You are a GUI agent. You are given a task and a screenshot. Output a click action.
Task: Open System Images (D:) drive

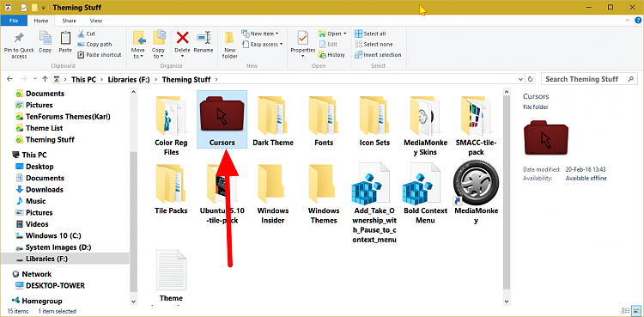(x=58, y=247)
